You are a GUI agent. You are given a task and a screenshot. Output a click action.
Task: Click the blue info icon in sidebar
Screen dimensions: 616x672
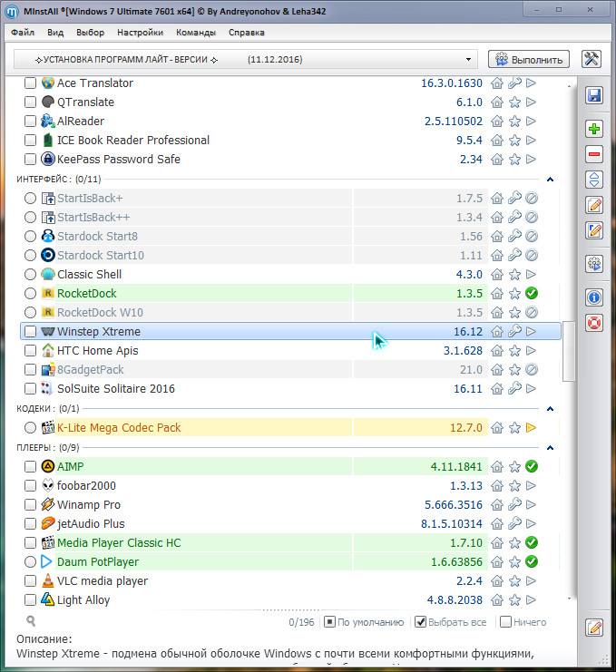pos(594,297)
